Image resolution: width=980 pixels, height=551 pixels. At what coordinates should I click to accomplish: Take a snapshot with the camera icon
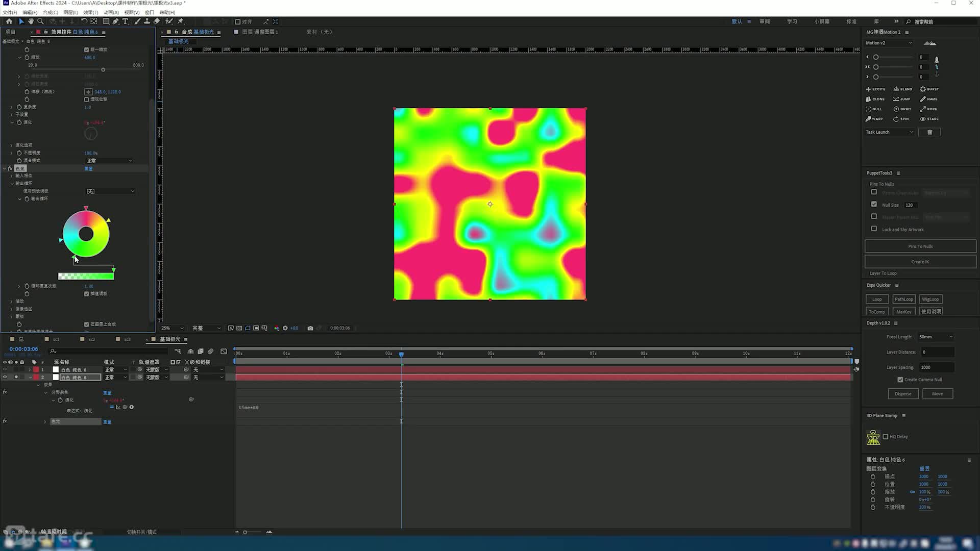pyautogui.click(x=310, y=328)
